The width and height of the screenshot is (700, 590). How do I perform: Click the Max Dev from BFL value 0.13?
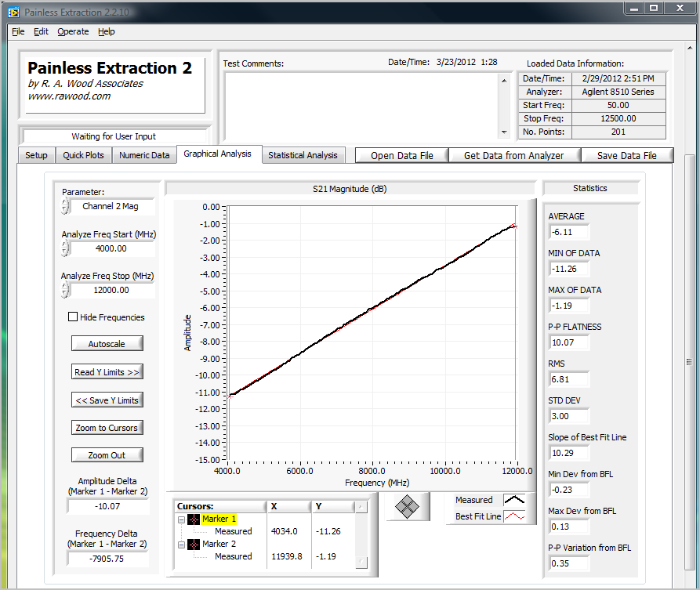(569, 527)
